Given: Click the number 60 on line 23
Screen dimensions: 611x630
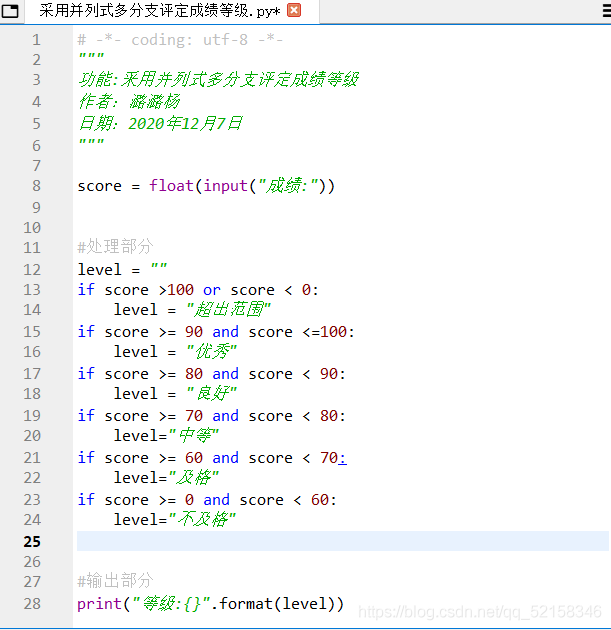Looking at the screenshot, I should [319, 500].
